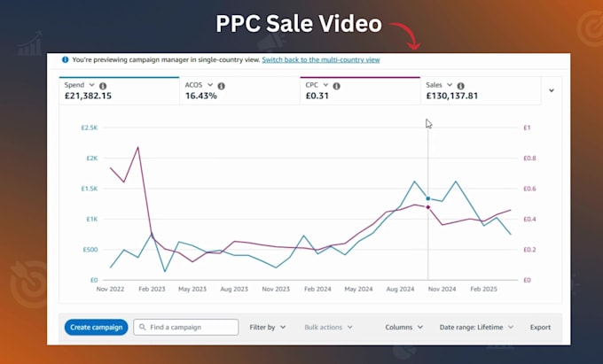This screenshot has width=603, height=364.
Task: Click the Nov 2023 axis label
Action: click(x=276, y=289)
